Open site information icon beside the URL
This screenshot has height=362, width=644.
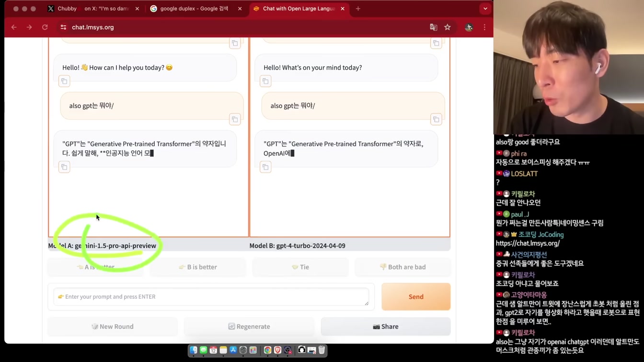[63, 27]
